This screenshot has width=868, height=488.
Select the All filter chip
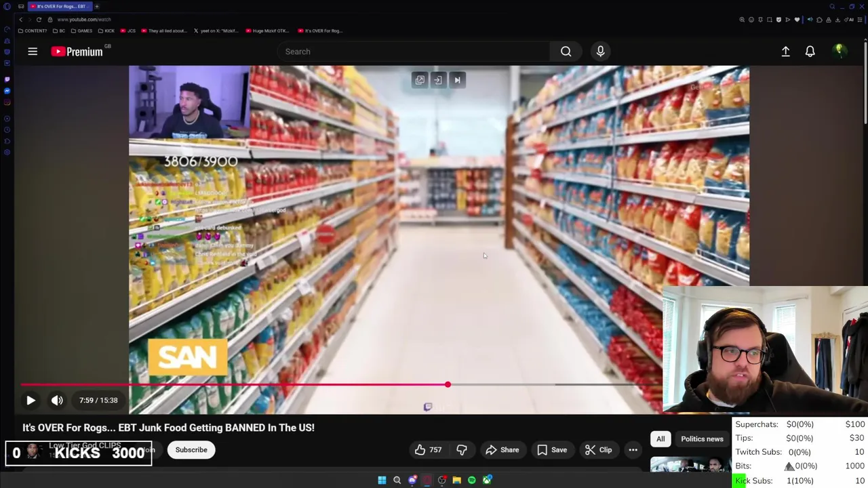click(660, 439)
